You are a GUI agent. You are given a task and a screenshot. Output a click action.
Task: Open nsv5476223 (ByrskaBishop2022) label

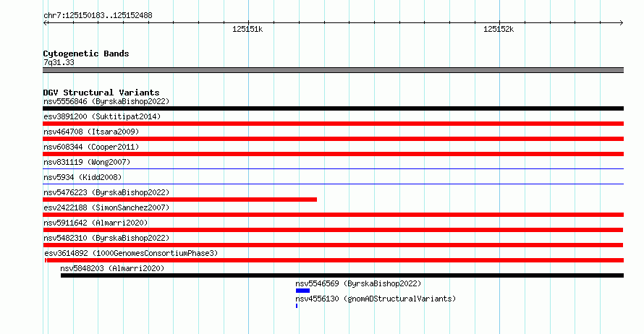[106, 192]
